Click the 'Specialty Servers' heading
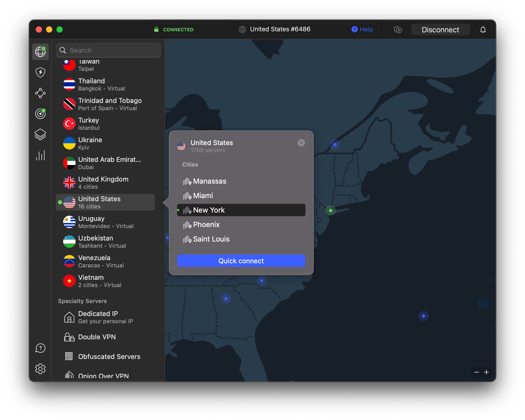Image resolution: width=525 pixels, height=420 pixels. tap(82, 301)
